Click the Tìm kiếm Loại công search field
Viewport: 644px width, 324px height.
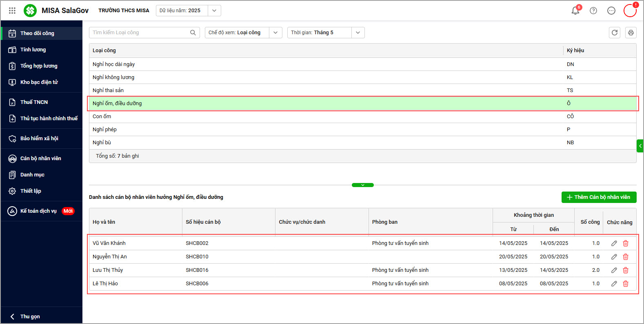[x=139, y=33]
